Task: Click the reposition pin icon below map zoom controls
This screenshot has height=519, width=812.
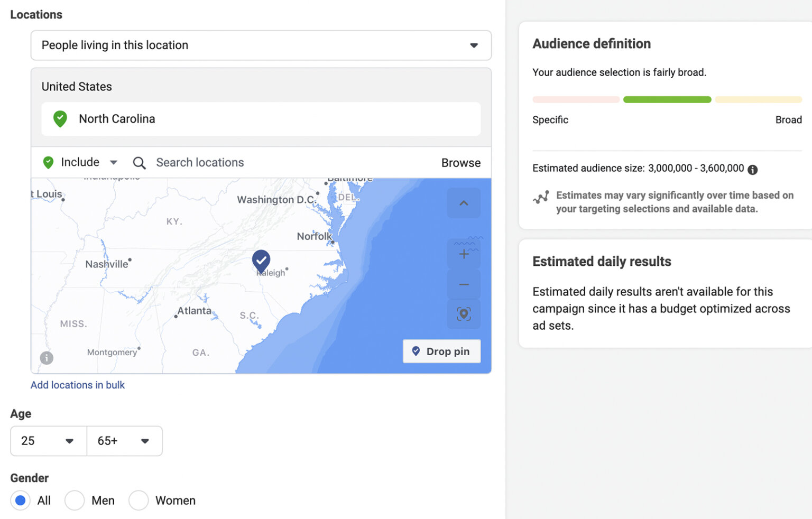Action: point(464,314)
